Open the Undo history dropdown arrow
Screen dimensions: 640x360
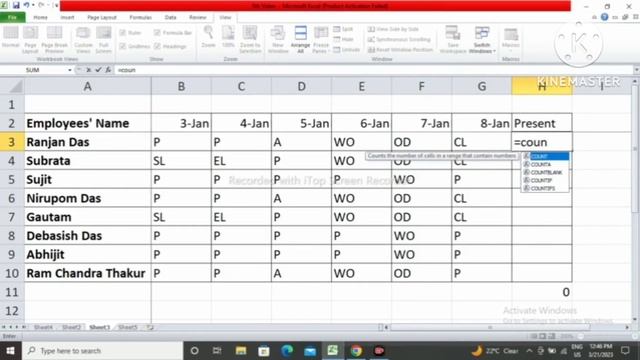tap(33, 5)
